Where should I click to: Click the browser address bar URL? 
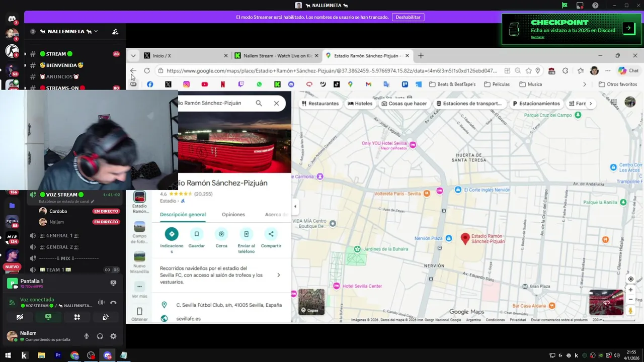click(332, 71)
